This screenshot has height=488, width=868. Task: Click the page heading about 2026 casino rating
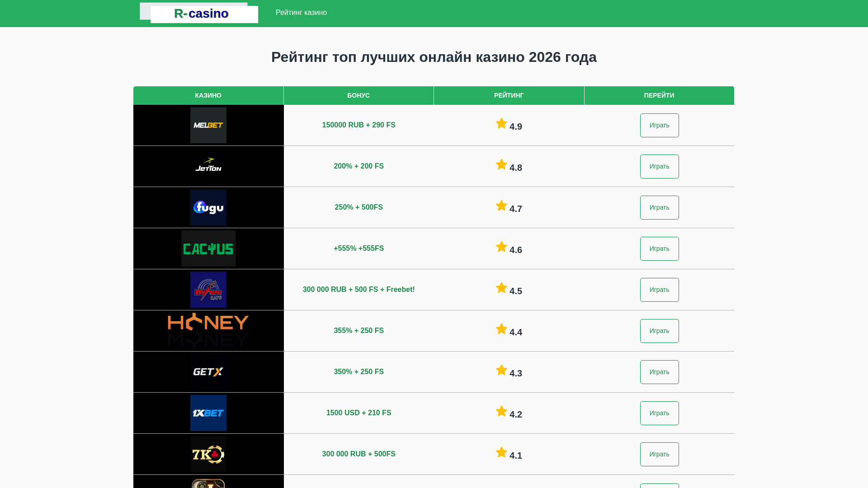point(434,57)
